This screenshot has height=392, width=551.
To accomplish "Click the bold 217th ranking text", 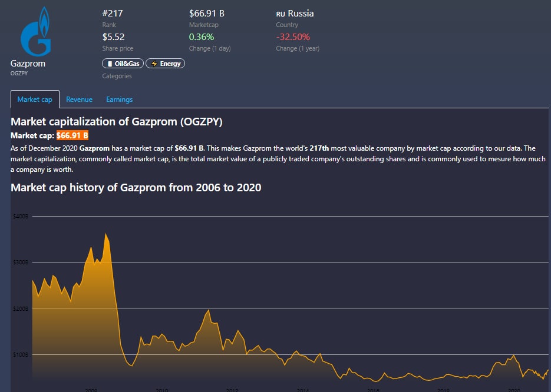I will (319, 148).
